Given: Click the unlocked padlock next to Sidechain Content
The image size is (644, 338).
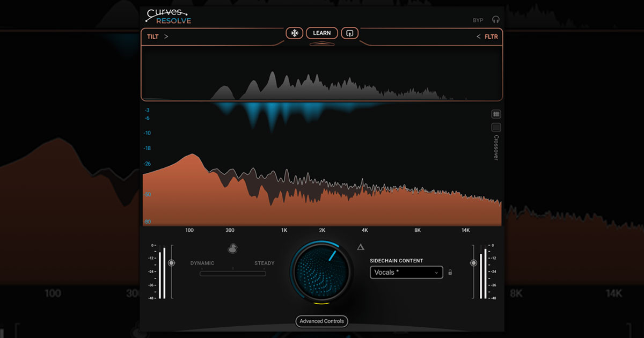Looking at the screenshot, I should 449,273.
